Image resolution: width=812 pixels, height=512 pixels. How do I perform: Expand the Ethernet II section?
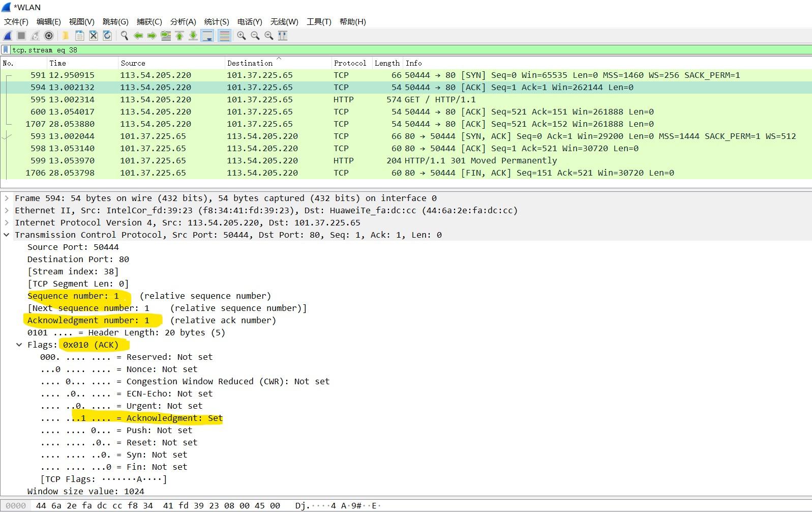(x=7, y=211)
